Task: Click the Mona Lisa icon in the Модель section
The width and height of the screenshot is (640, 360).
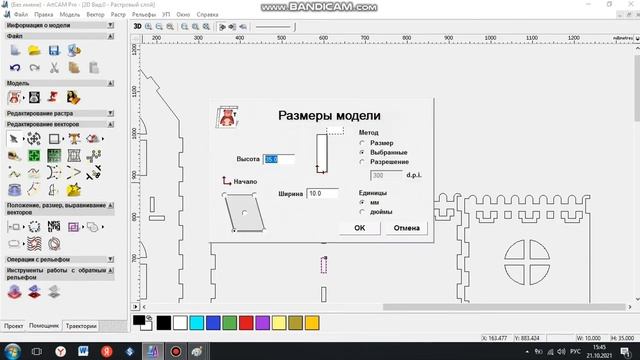Action: (73, 98)
